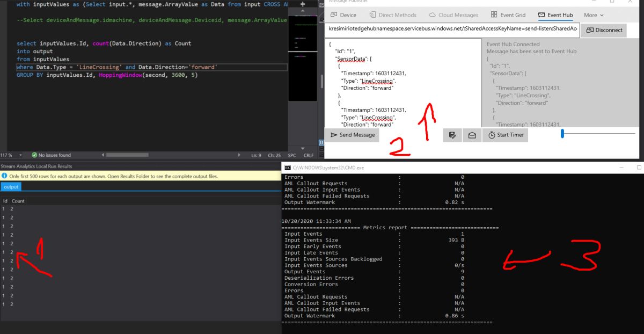Click the No issues found indicator
644x334 pixels.
51,155
